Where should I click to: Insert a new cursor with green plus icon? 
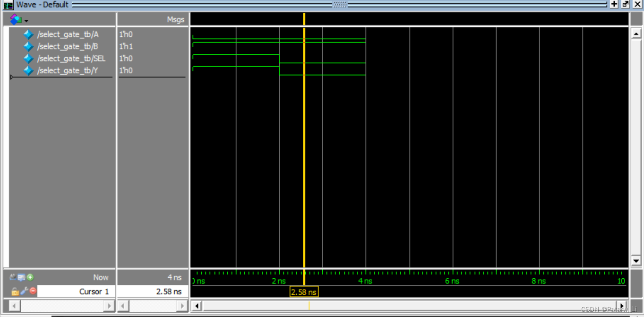coord(30,277)
